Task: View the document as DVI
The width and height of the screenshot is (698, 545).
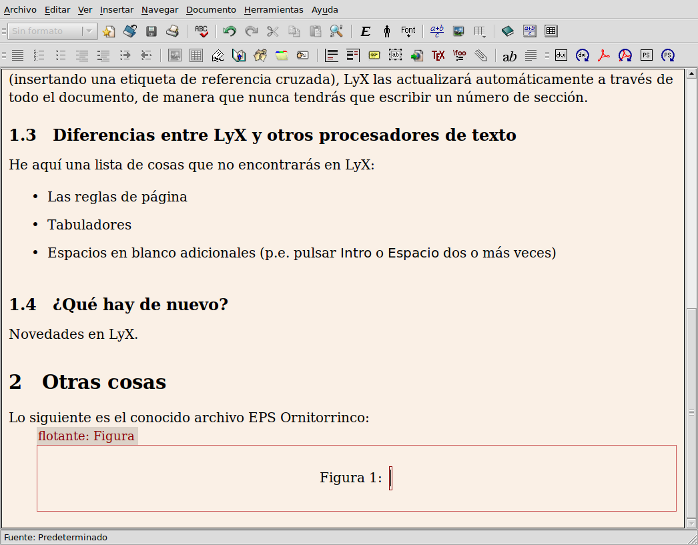Action: [x=561, y=56]
